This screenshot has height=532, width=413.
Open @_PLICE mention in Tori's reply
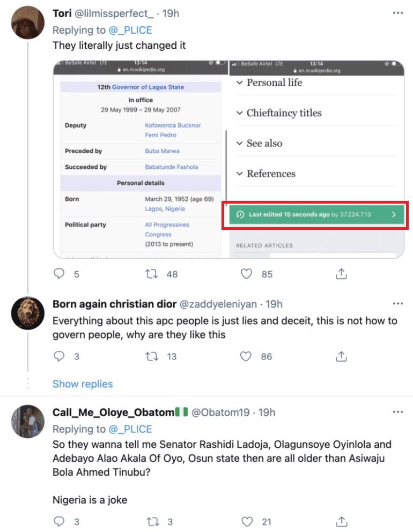pos(131,29)
